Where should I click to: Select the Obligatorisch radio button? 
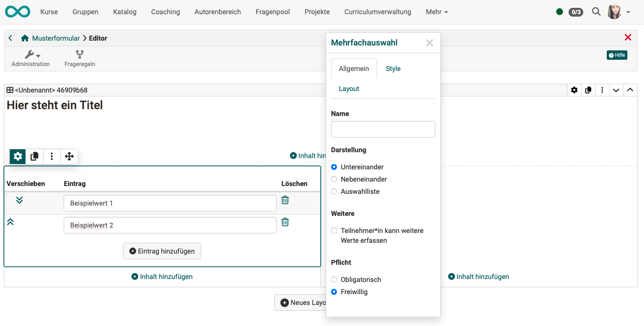334,279
